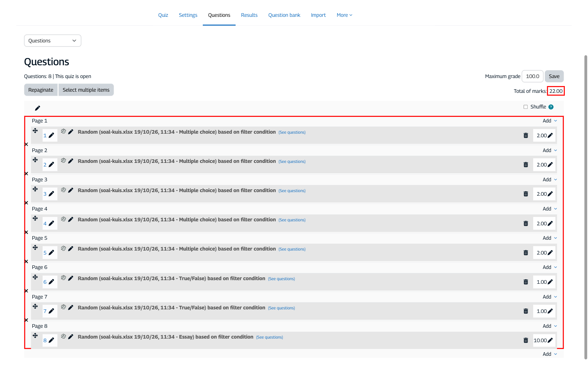Viewport: 588px width, 367px height.
Task: Click the Repaginate button
Action: [x=41, y=90]
